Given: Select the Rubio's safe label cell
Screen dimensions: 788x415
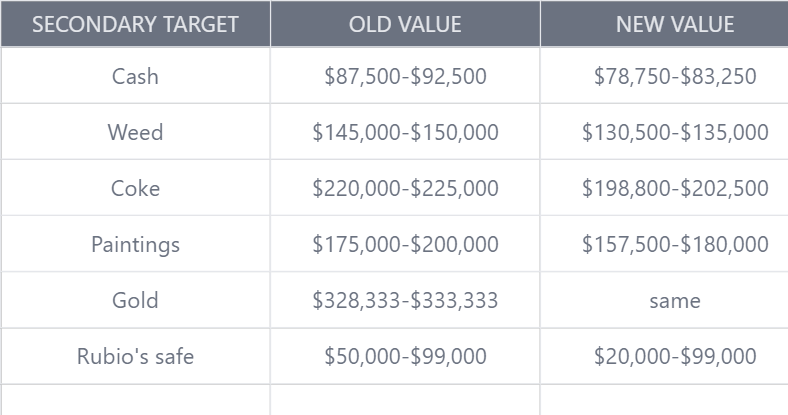Looking at the screenshot, I should click(x=135, y=356).
